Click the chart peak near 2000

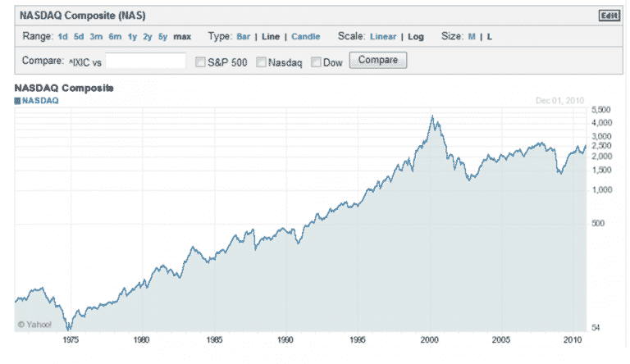(x=432, y=117)
